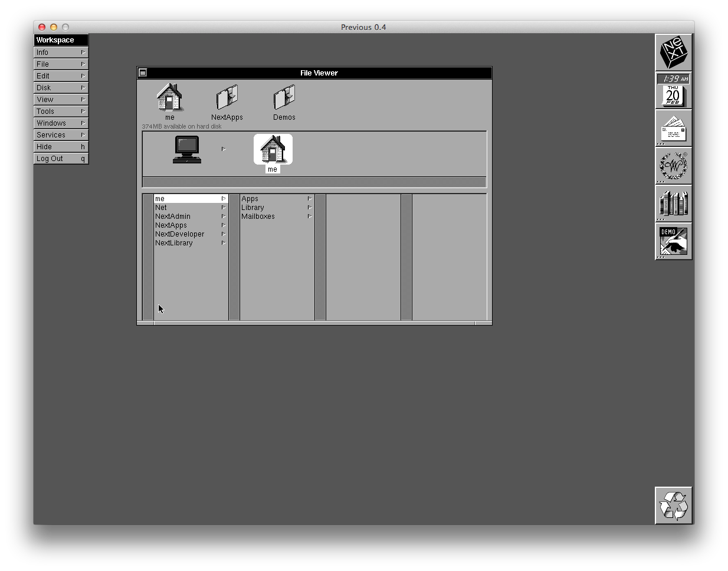This screenshot has height=571, width=728.
Task: Click the clock and calendar dock icon
Action: (x=673, y=90)
